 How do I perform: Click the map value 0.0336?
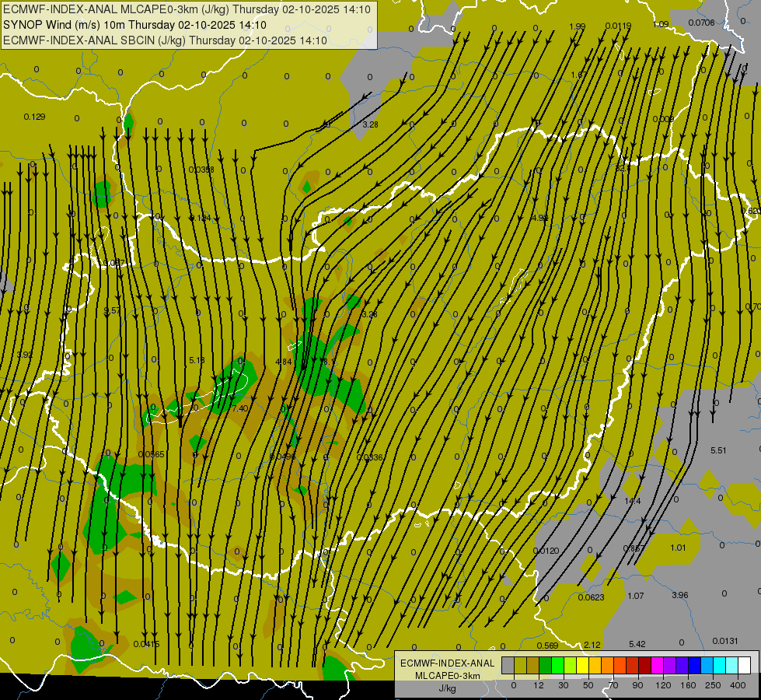coord(369,457)
